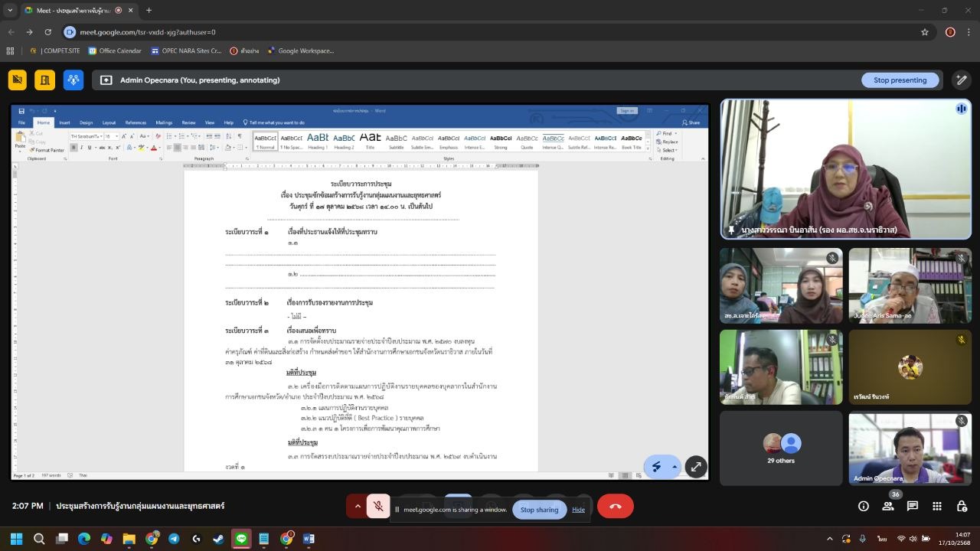Screen dimensions: 980x551
Task: Open the Office Calendar bookmark
Action: pos(115,51)
